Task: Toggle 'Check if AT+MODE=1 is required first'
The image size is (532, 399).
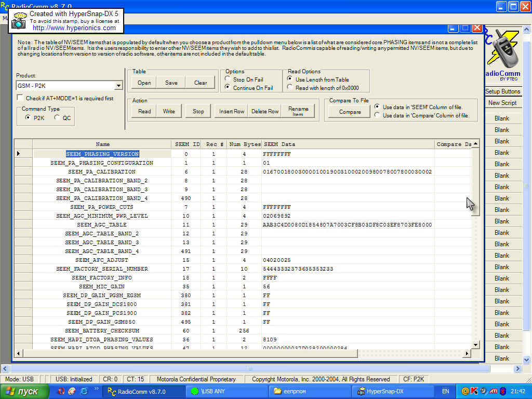Action: 20,98
